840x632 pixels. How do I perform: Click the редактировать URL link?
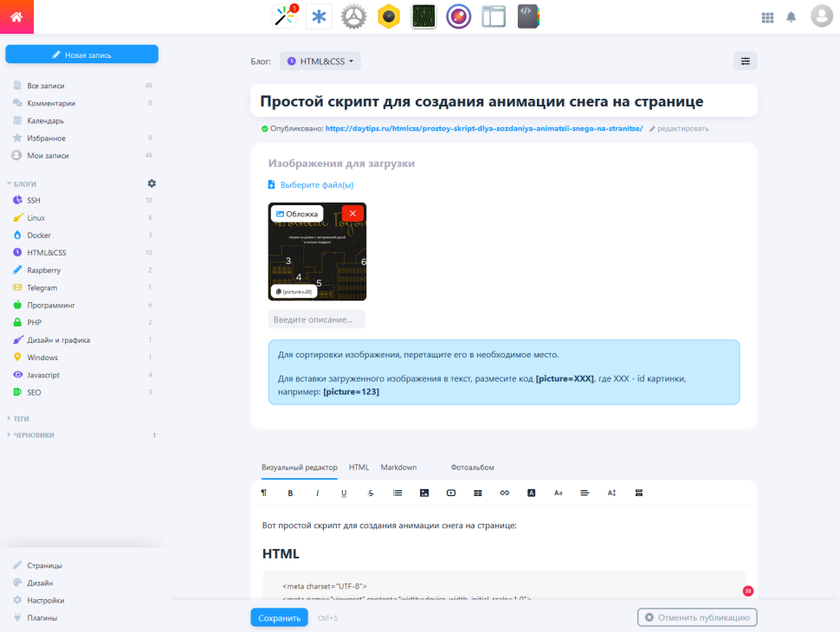pos(679,128)
